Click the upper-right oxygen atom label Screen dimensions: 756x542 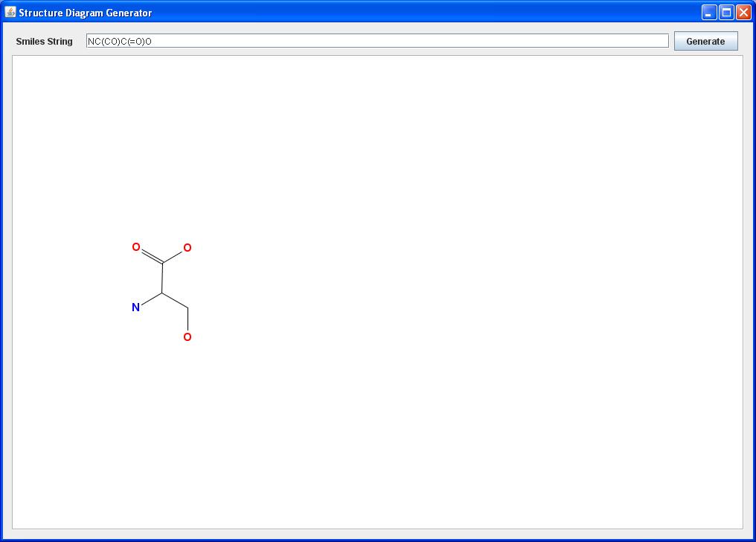(x=187, y=246)
